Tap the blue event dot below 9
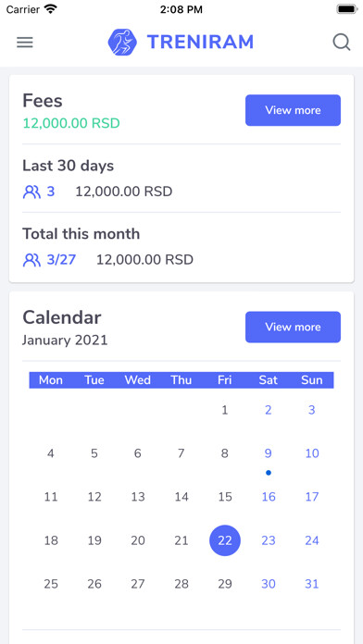Screen dimensions: 363x644 coord(269,473)
